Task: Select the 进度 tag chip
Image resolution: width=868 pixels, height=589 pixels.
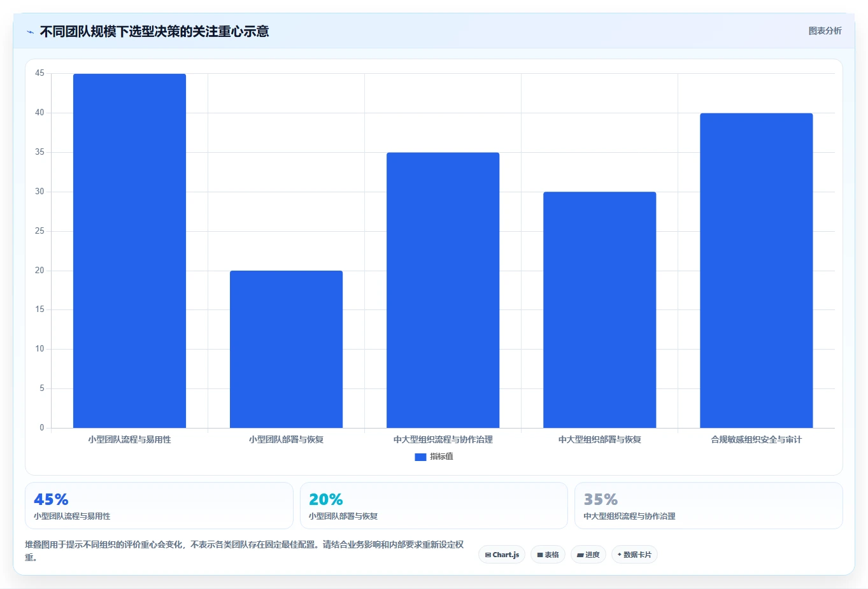Action: coord(588,555)
